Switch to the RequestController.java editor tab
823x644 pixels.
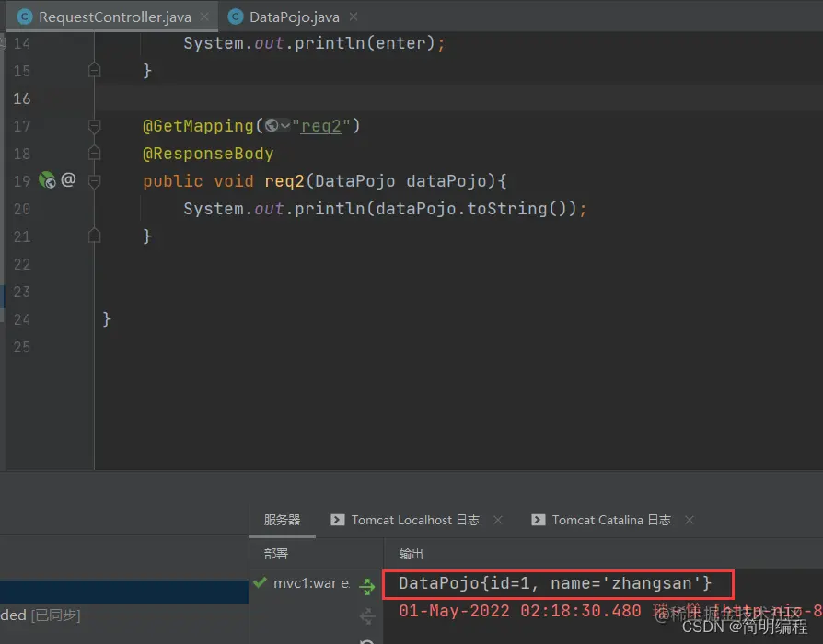(114, 17)
